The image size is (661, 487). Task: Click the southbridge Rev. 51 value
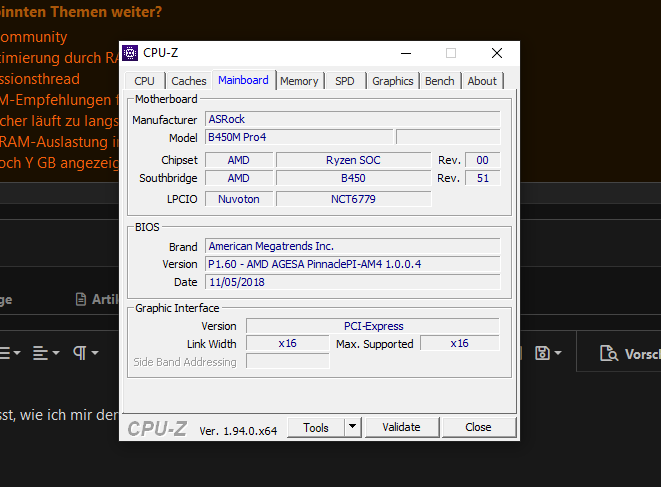483,178
